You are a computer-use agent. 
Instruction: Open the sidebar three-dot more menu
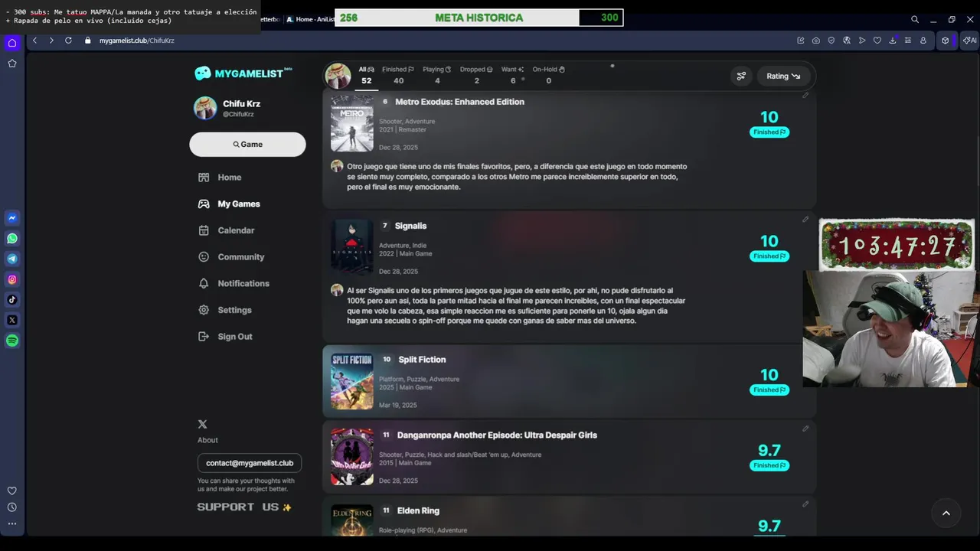click(x=12, y=524)
